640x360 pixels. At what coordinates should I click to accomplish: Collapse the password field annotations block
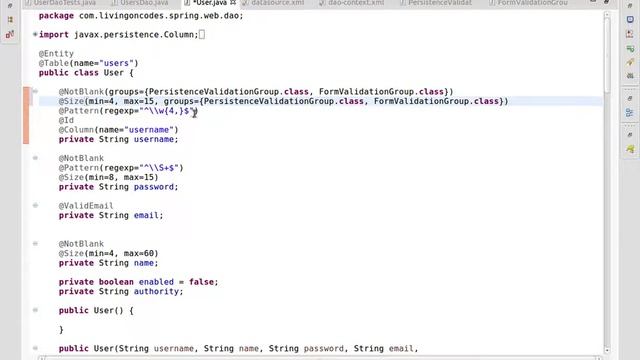click(x=35, y=158)
